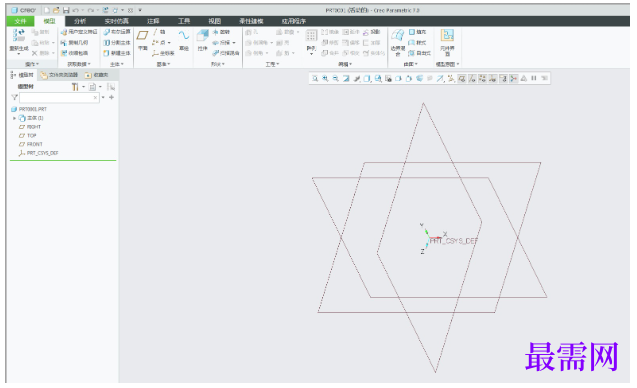Select the Freestyle (自由式) surface tool
Screen dimensions: 637x388
click(x=420, y=53)
